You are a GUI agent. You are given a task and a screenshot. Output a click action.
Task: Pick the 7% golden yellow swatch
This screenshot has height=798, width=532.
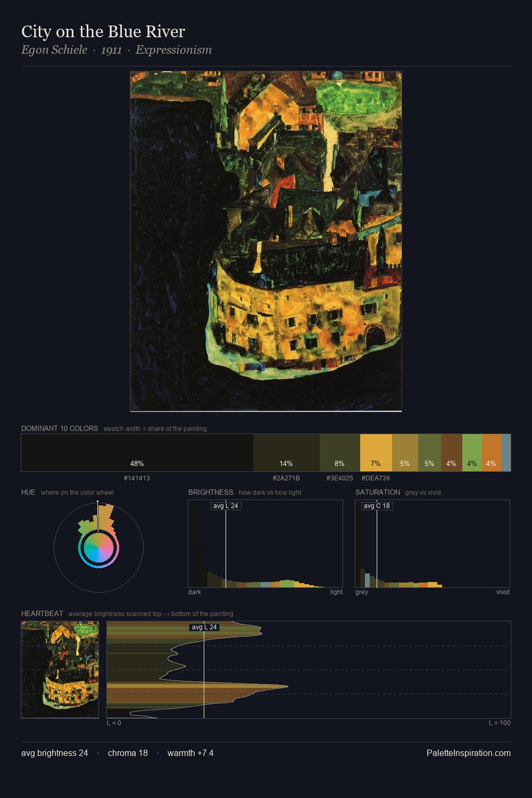(x=376, y=453)
